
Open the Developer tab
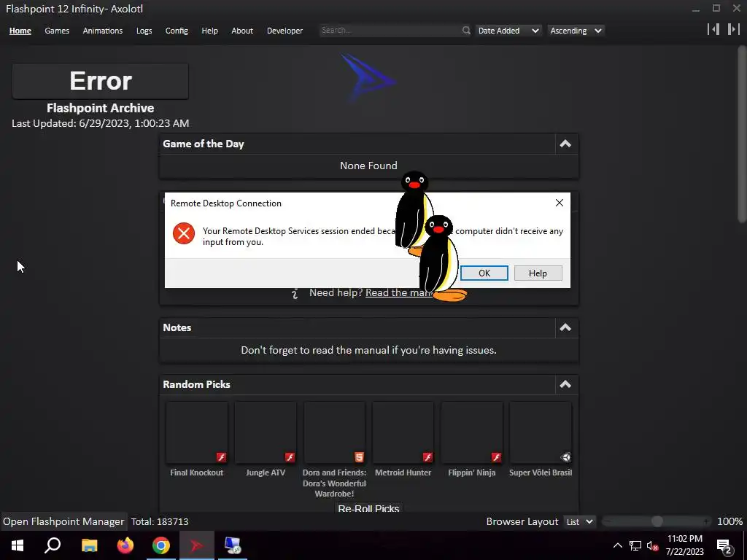pyautogui.click(x=285, y=31)
